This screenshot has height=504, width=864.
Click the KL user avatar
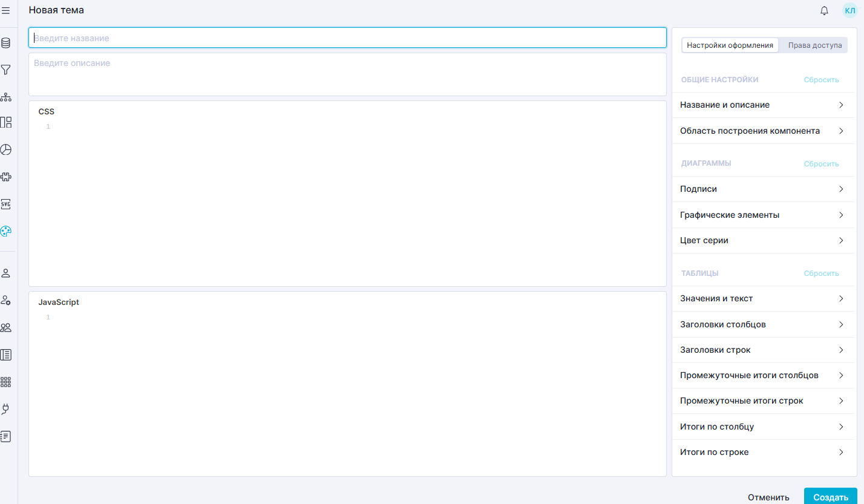click(850, 10)
